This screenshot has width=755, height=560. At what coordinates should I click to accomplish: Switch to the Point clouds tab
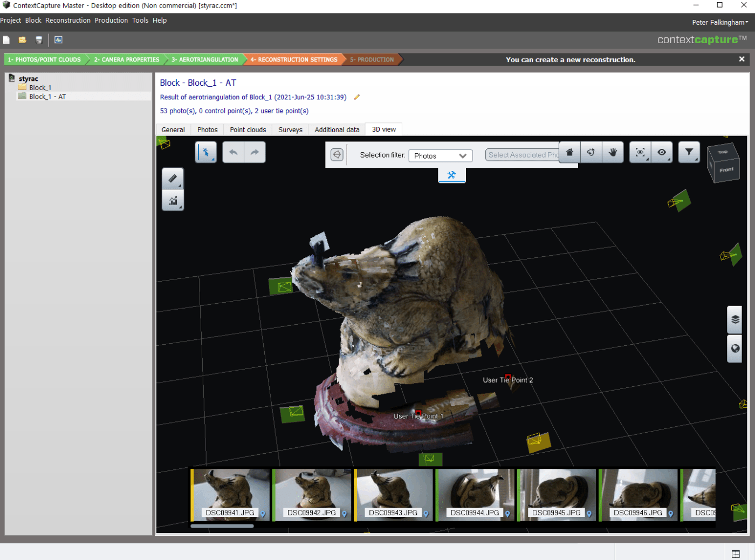pos(248,129)
